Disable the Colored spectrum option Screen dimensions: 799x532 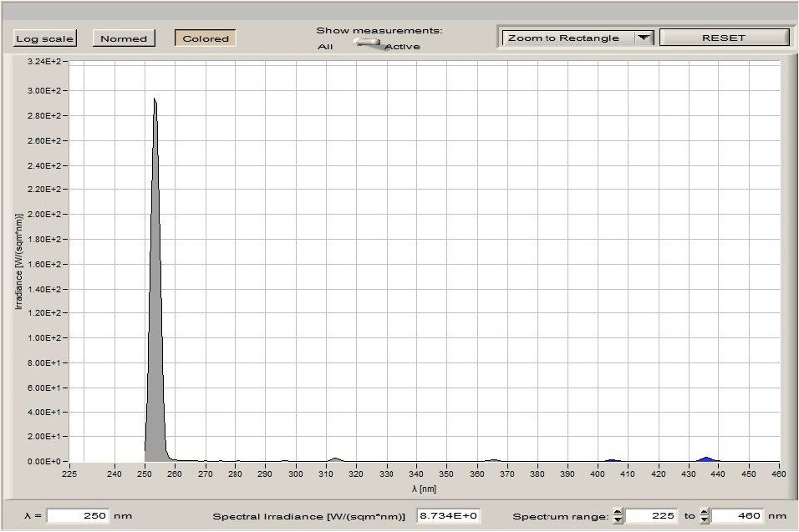click(x=206, y=38)
